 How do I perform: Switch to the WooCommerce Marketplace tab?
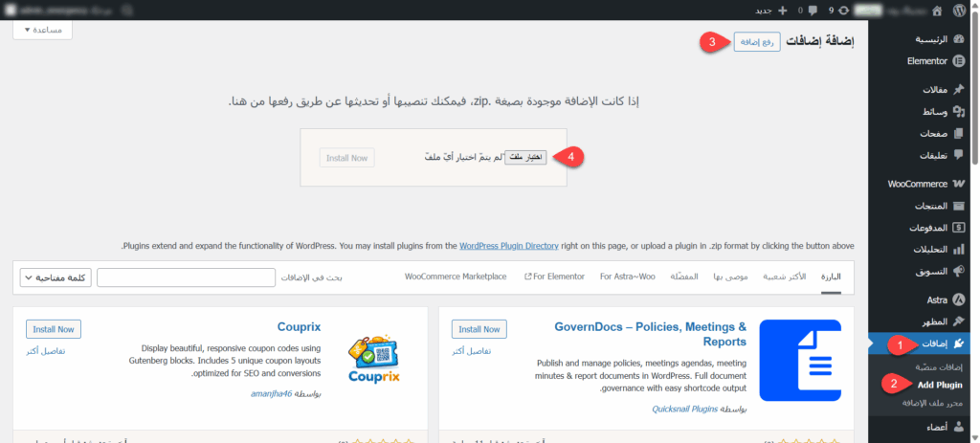[x=456, y=277]
